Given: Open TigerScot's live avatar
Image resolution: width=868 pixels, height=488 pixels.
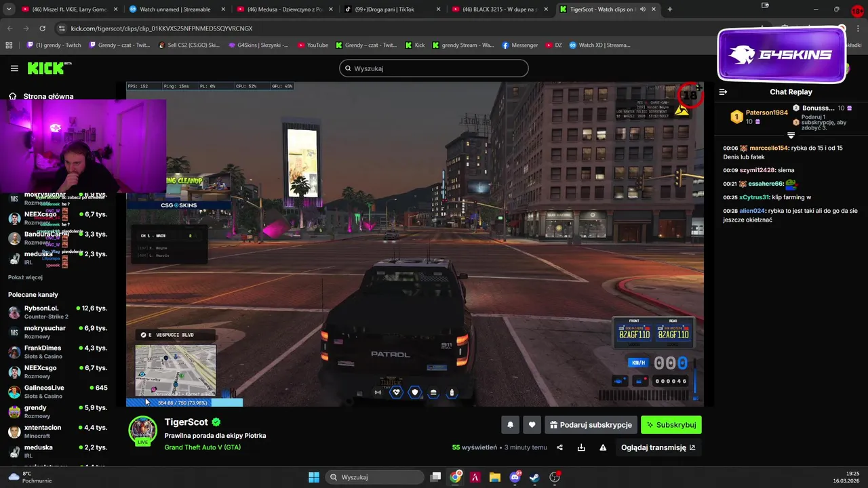Looking at the screenshot, I should click(143, 431).
